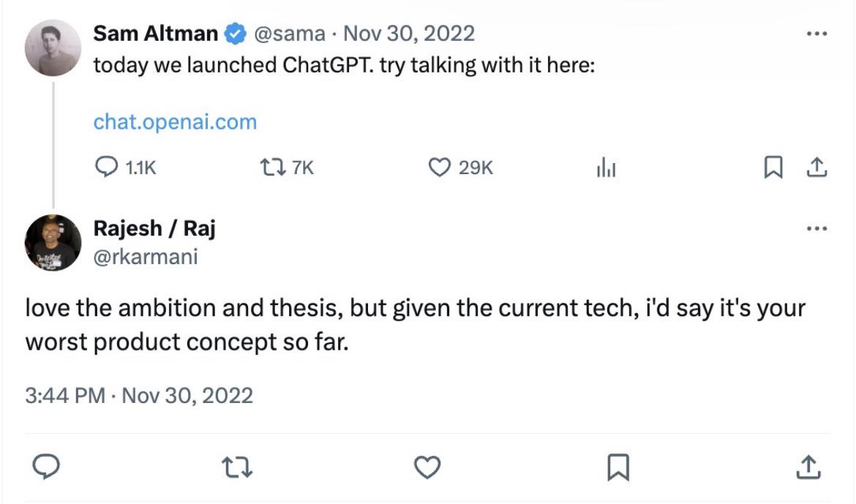Click Sam Altman's display name
856x504 pixels.
click(x=155, y=34)
